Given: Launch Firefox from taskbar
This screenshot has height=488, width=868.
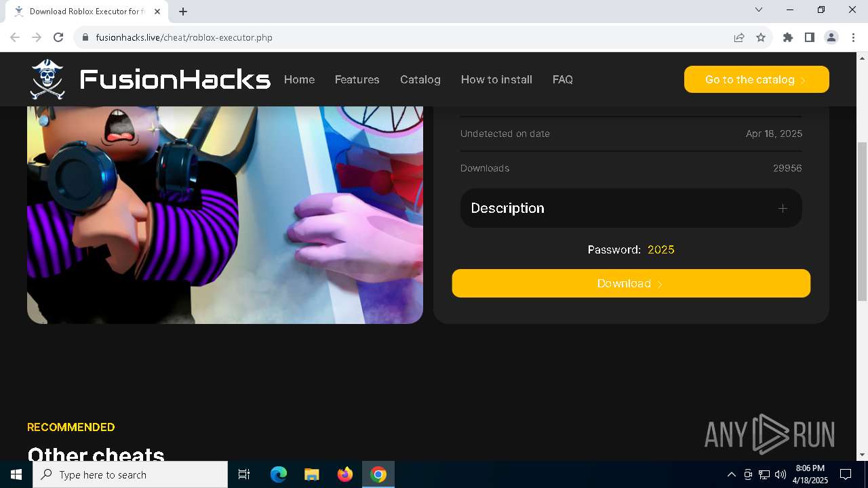Looking at the screenshot, I should coord(345,474).
